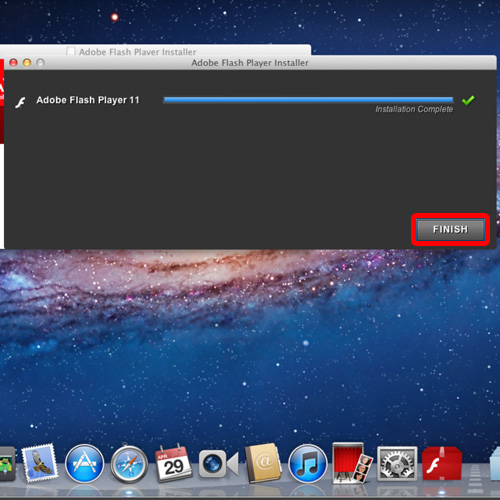Image resolution: width=500 pixels, height=500 pixels.
Task: Open FaceTime from the Dock
Action: (218, 464)
